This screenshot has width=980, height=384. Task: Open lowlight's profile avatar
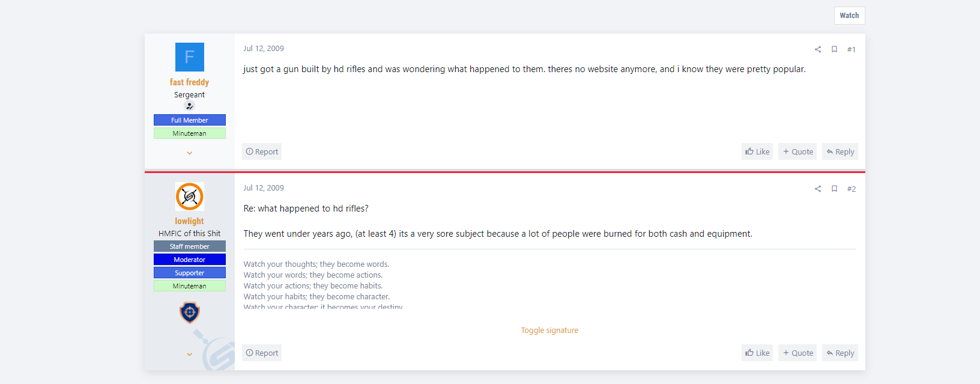point(189,197)
